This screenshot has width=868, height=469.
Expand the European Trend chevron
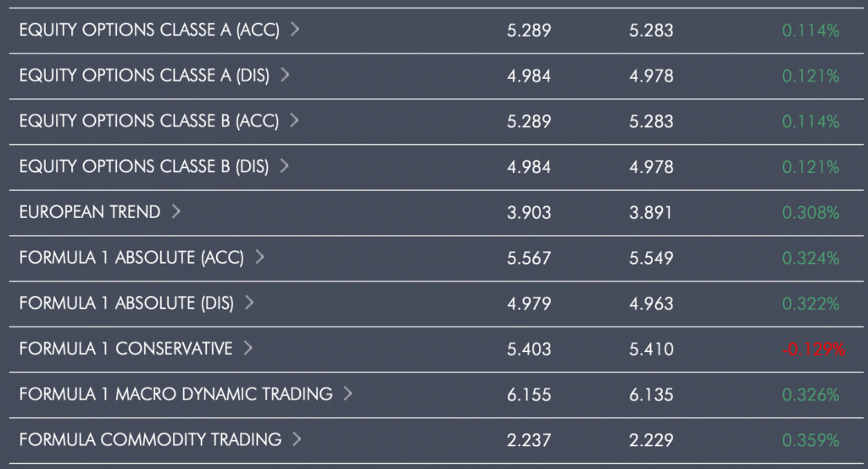[x=175, y=211]
